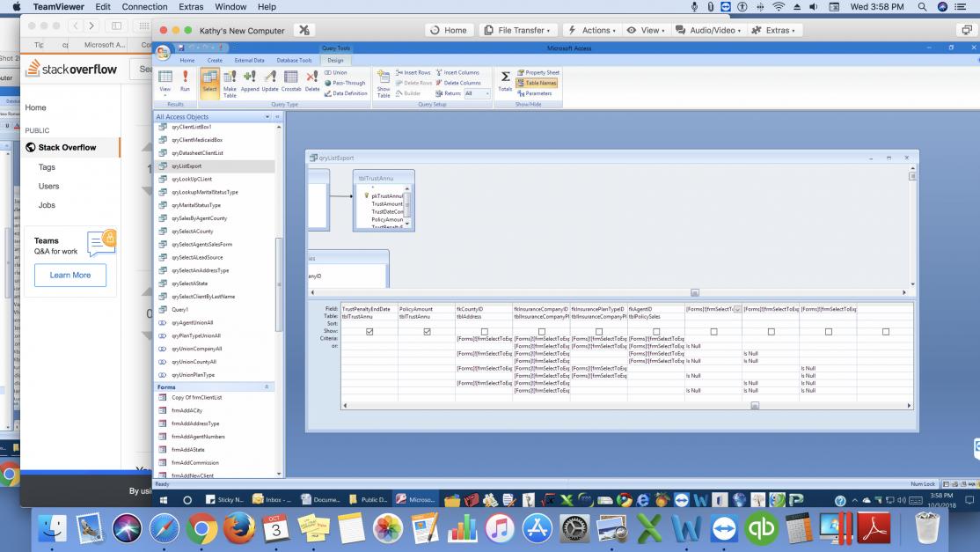Switch to the External Data ribbon tab
Viewport: 980px width, 552px height.
pyautogui.click(x=249, y=61)
